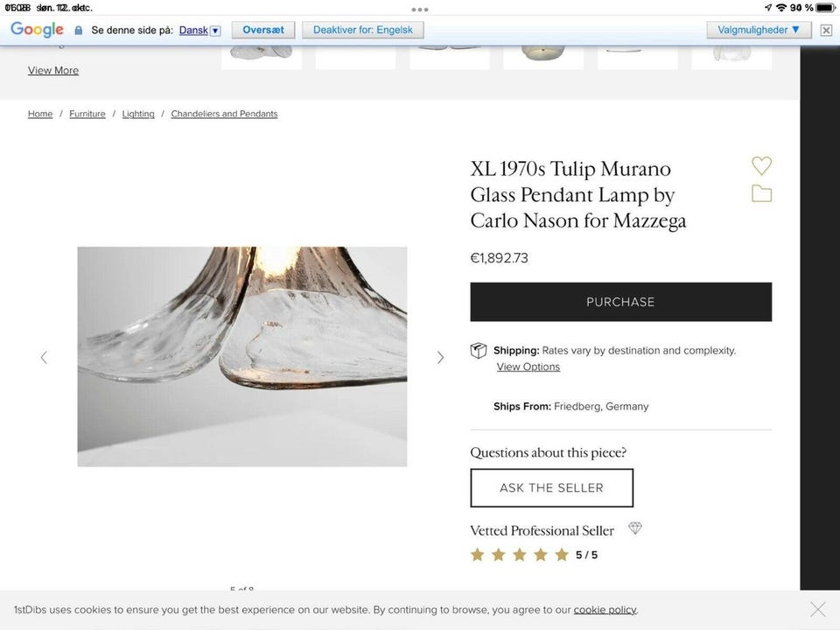The image size is (840, 630).
Task: Open the Lighting breadcrumb link
Action: pos(138,114)
